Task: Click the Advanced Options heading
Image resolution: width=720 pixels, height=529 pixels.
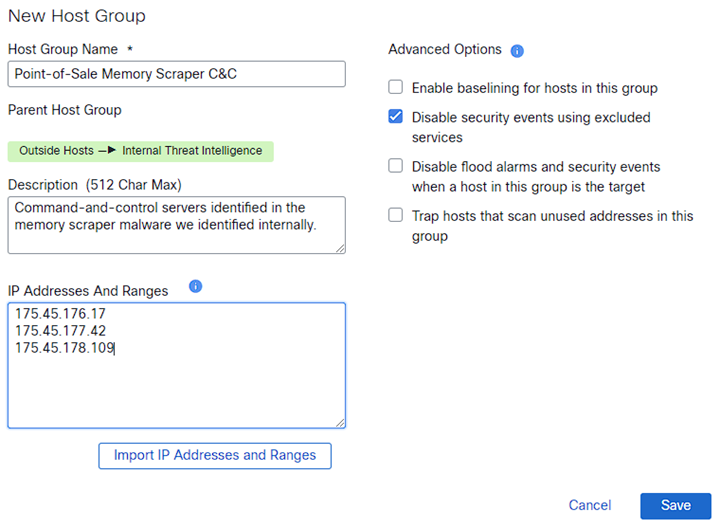Action: coord(444,50)
